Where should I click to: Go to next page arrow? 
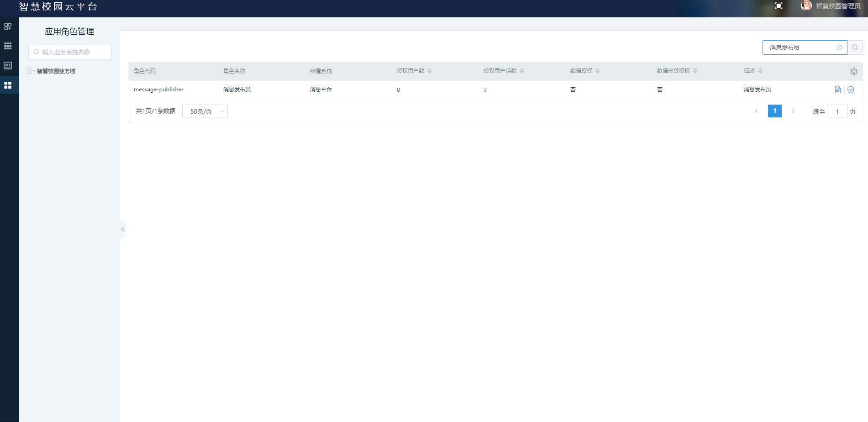click(x=793, y=111)
